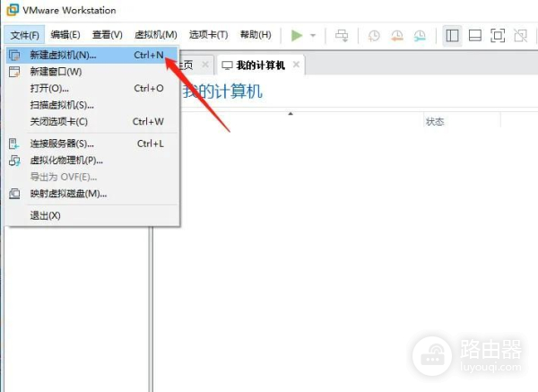Click the VMware Workstation title bar logo
The height and width of the screenshot is (392, 538).
pos(13,10)
